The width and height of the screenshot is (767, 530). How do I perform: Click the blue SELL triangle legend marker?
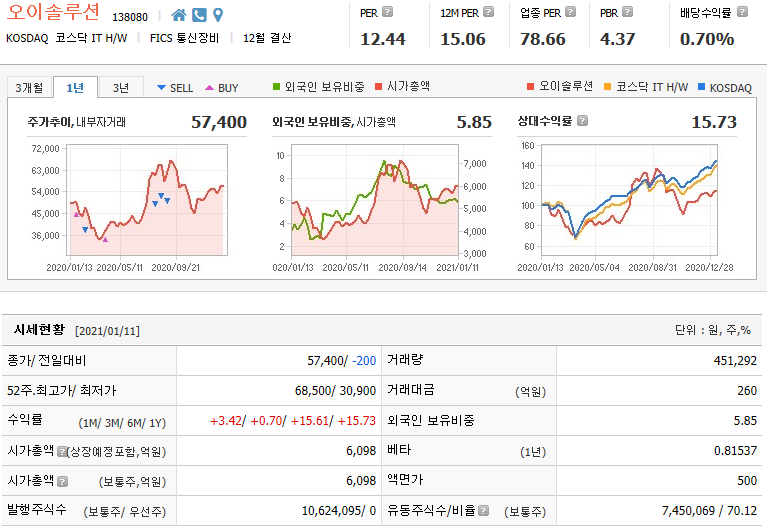(x=161, y=88)
